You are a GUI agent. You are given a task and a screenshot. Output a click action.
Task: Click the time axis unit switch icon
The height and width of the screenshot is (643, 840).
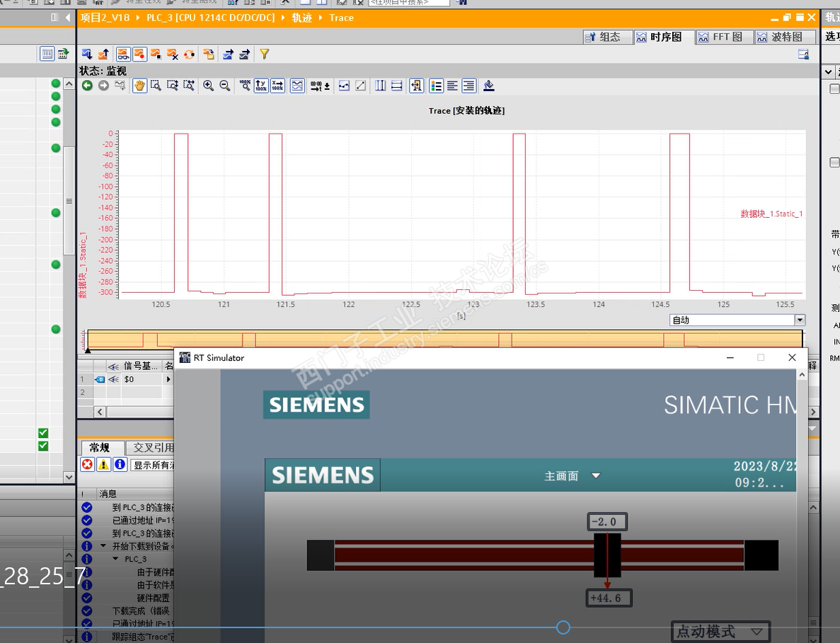tap(320, 86)
